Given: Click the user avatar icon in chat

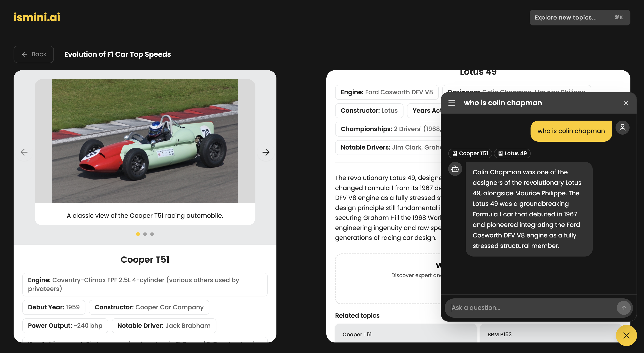Looking at the screenshot, I should (x=622, y=128).
